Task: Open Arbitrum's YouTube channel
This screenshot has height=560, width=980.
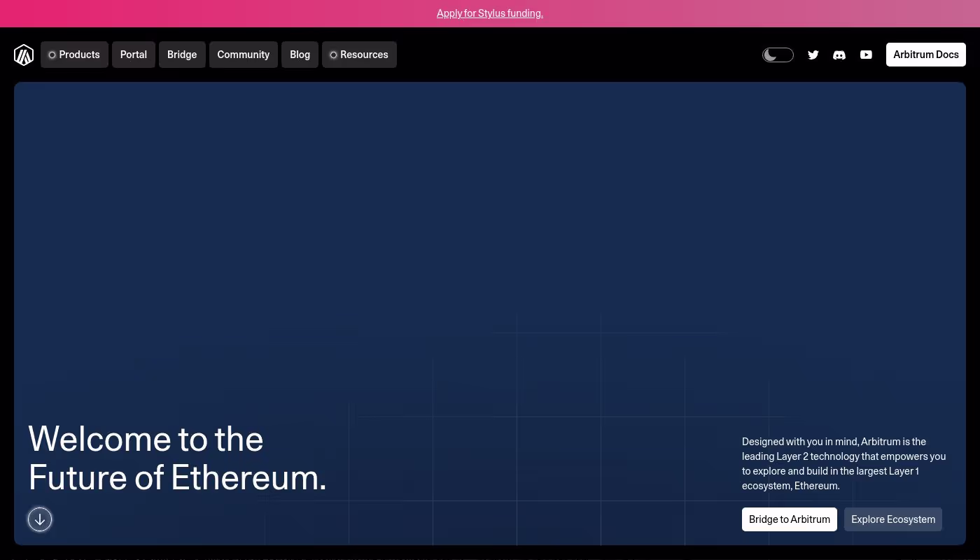Action: [866, 55]
